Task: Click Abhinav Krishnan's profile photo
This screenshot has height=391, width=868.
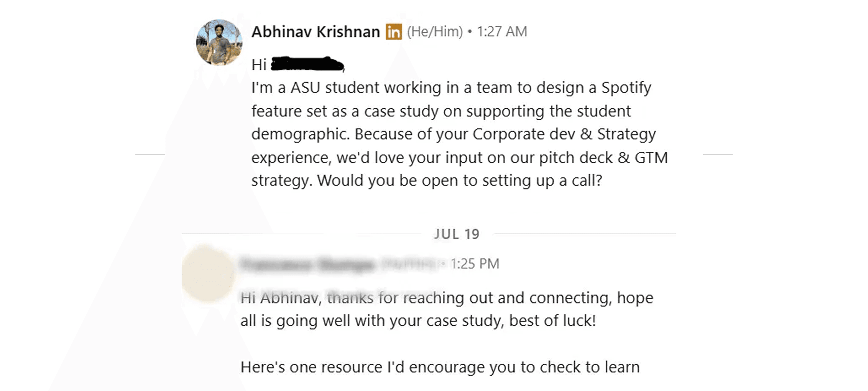Action: [x=219, y=42]
